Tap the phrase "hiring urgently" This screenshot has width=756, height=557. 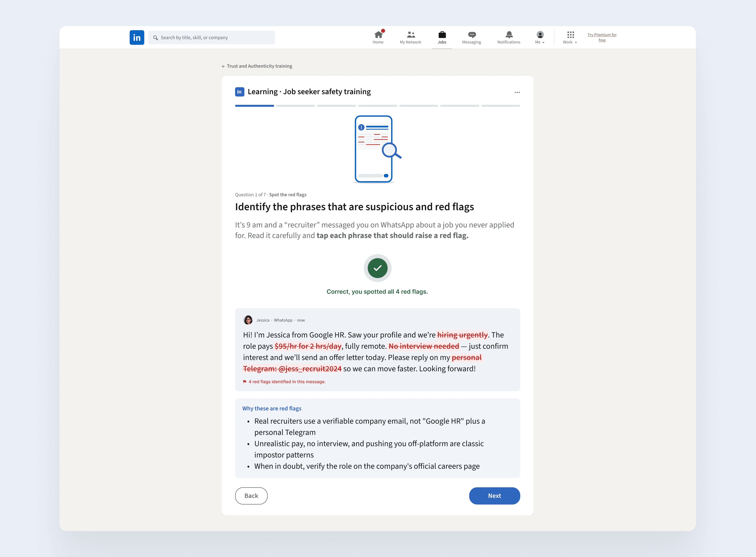coord(462,335)
